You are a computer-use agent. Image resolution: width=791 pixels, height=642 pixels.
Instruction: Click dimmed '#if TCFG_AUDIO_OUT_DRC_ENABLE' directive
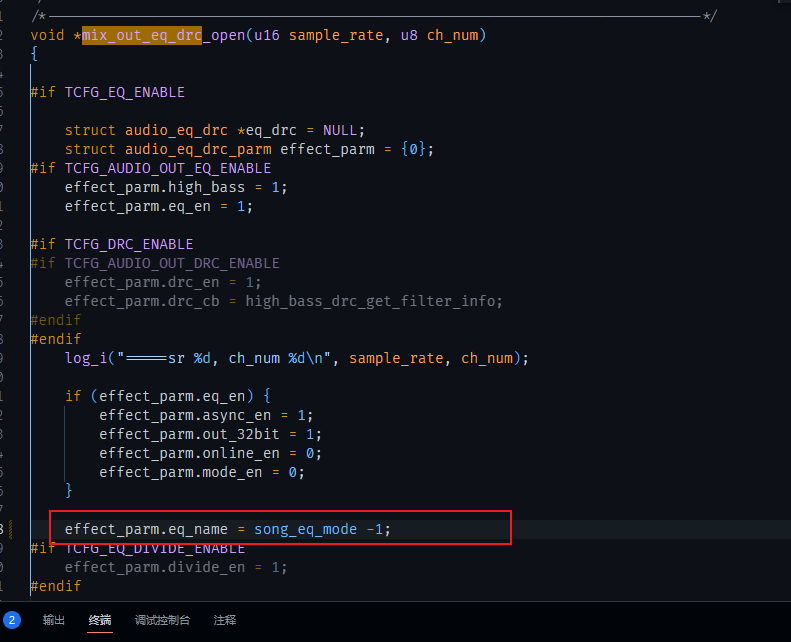(x=155, y=263)
